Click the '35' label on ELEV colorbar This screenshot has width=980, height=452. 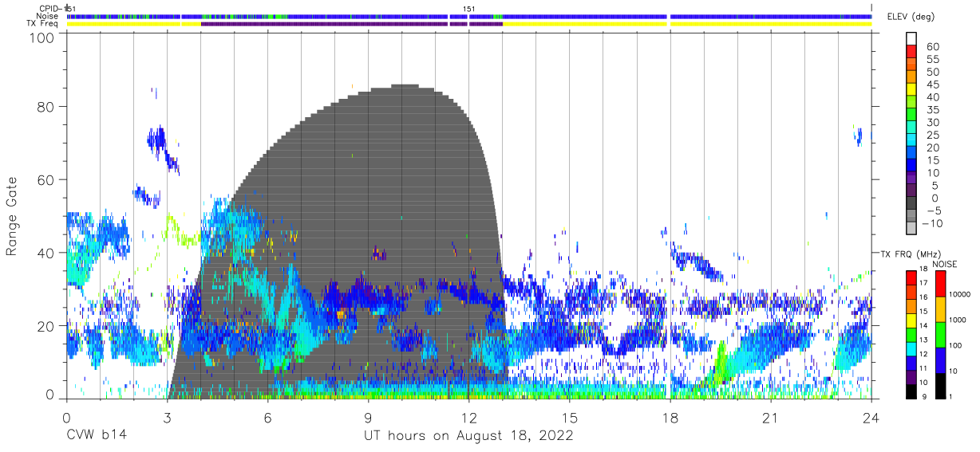933,110
